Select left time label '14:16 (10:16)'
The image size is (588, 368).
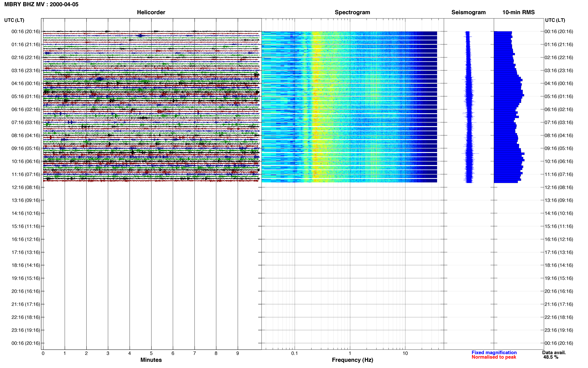click(26, 213)
